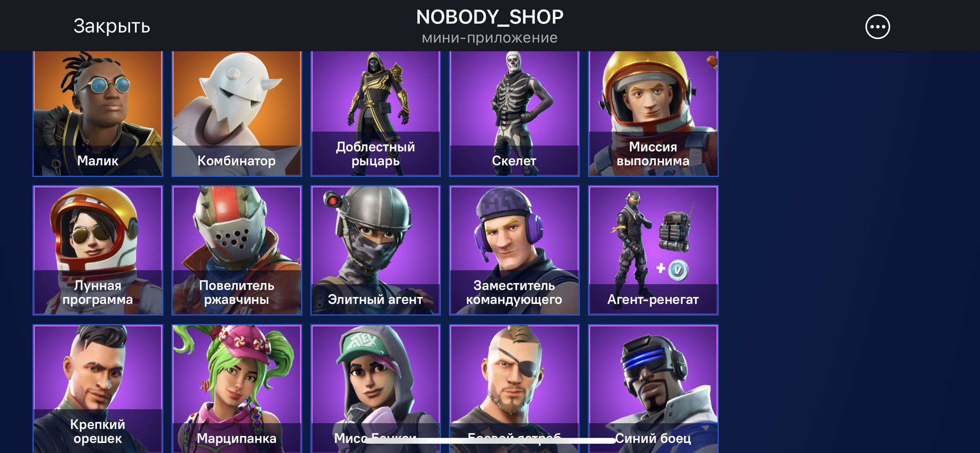Image resolution: width=980 pixels, height=453 pixels.
Task: Open the three-dots menu icon
Action: [877, 27]
